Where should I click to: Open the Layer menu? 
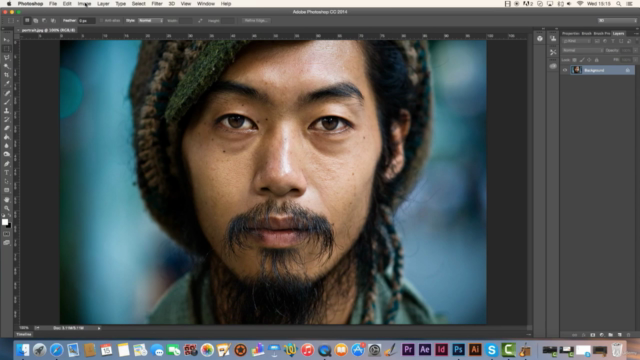tap(103, 4)
